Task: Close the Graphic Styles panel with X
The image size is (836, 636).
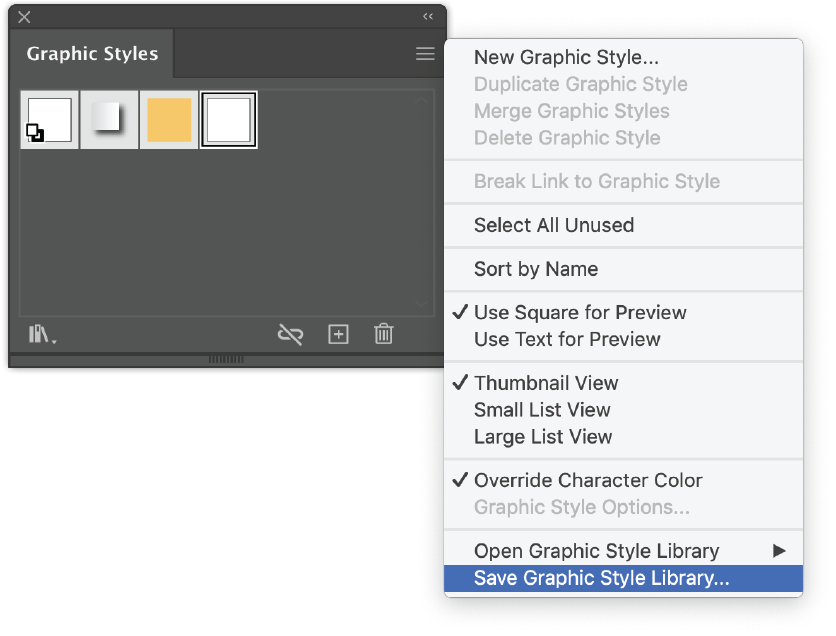Action: click(24, 17)
